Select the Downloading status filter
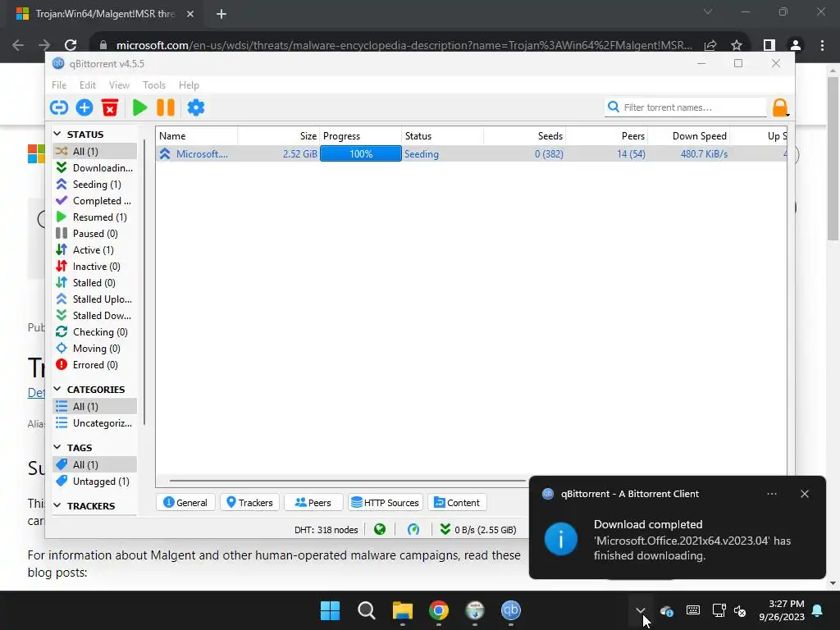The width and height of the screenshot is (840, 630). point(95,167)
